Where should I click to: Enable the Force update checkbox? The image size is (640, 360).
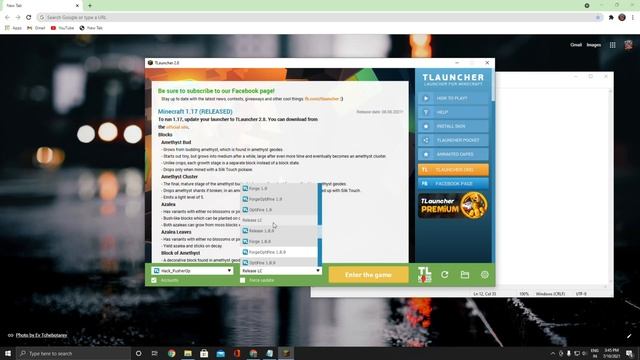click(x=242, y=280)
